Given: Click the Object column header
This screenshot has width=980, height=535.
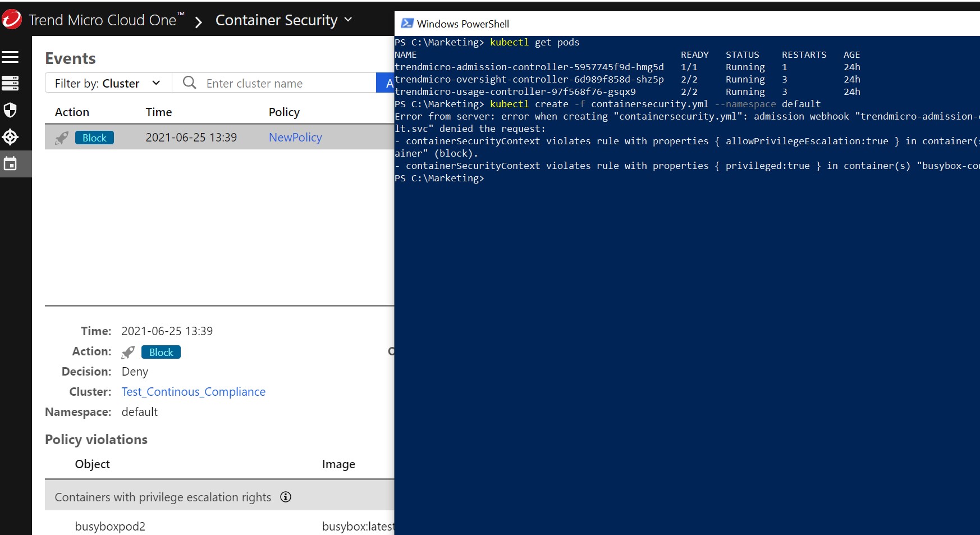Looking at the screenshot, I should pyautogui.click(x=93, y=464).
